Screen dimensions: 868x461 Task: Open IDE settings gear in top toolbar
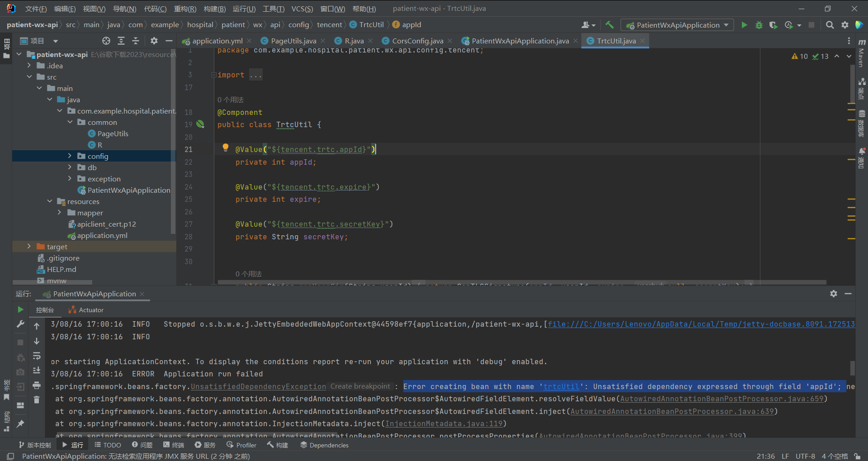pos(844,25)
